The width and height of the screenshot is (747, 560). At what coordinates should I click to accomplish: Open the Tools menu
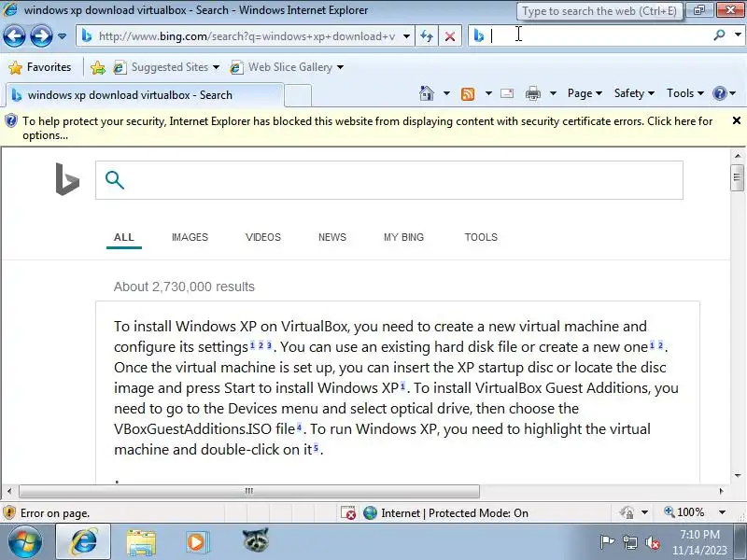point(685,93)
